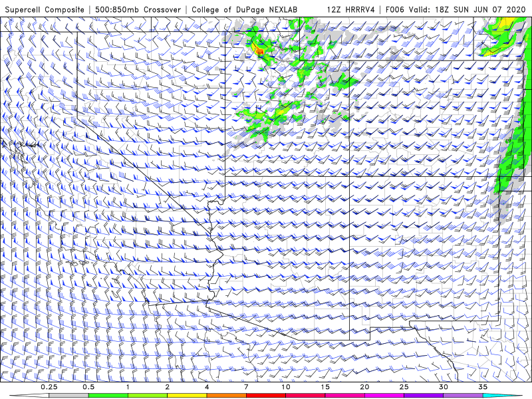Select the hot pink 15–20 legend swatch
Viewport: 532px width, 399px height.
tap(344, 396)
